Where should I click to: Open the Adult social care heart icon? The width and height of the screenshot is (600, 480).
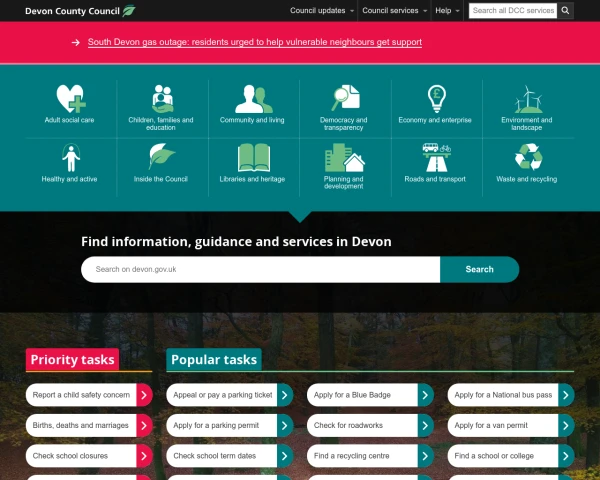tap(71, 98)
